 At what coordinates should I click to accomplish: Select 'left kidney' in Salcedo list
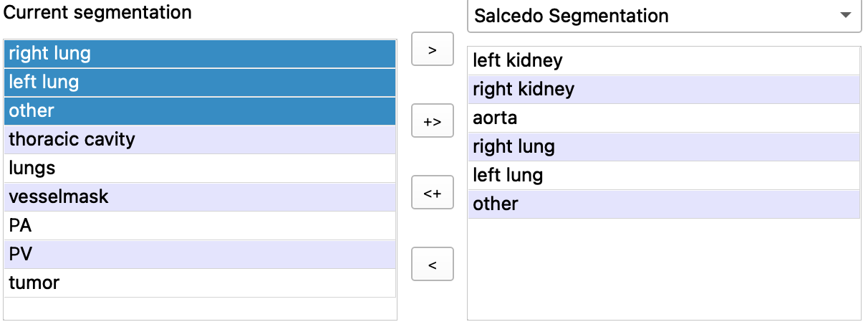point(663,61)
